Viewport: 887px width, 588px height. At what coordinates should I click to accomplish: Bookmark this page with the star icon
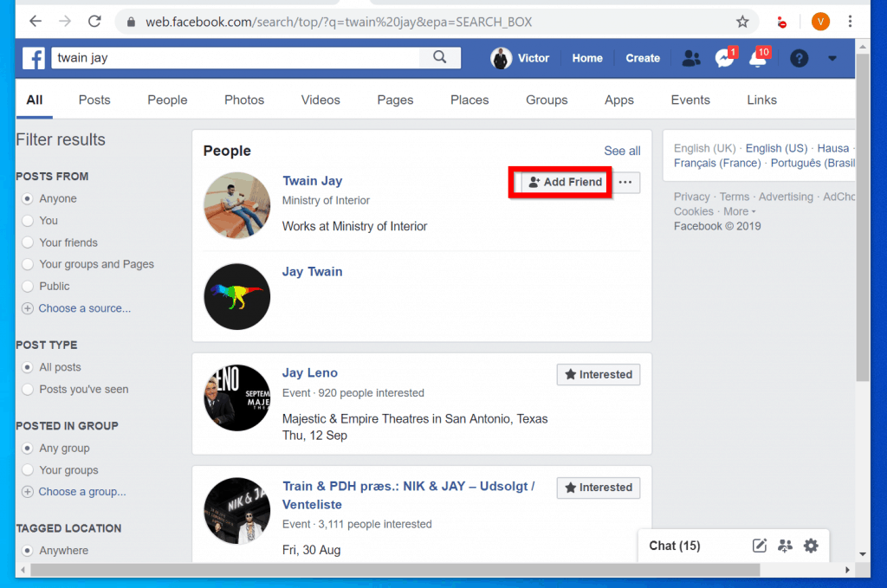click(742, 22)
